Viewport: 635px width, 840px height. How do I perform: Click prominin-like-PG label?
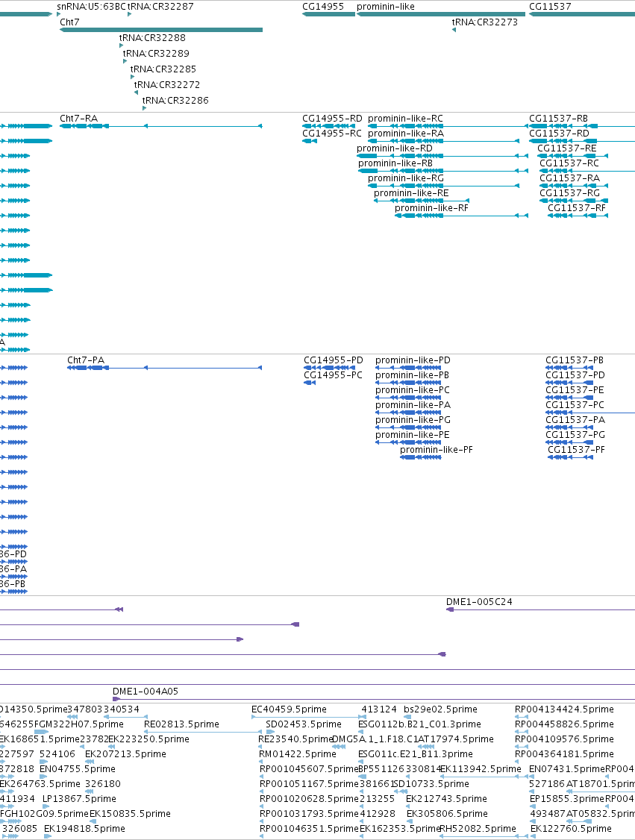(x=413, y=420)
